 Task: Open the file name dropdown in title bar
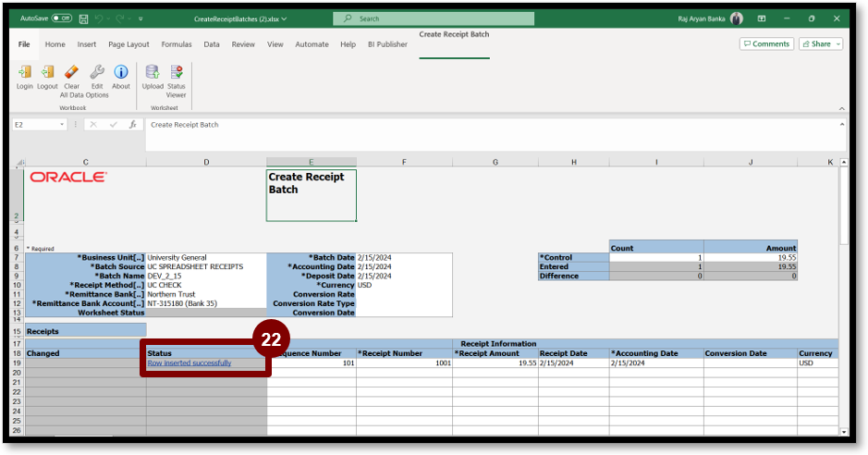(284, 18)
